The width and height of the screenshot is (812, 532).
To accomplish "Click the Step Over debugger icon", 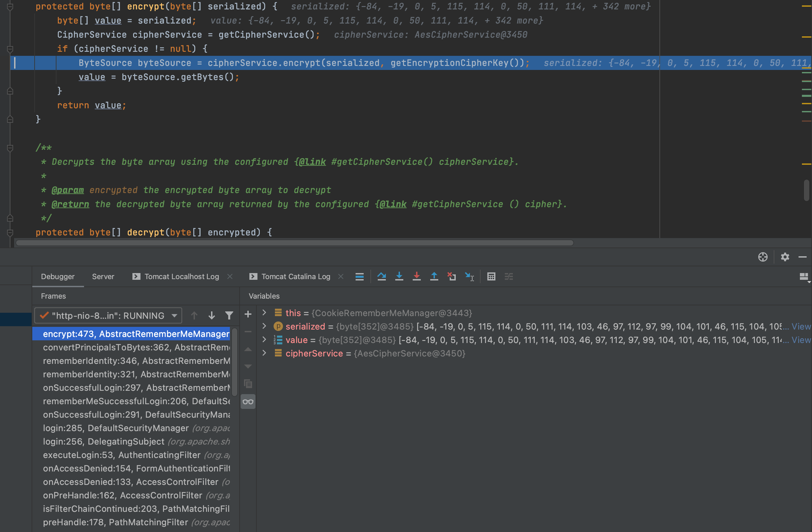I will [x=381, y=276].
